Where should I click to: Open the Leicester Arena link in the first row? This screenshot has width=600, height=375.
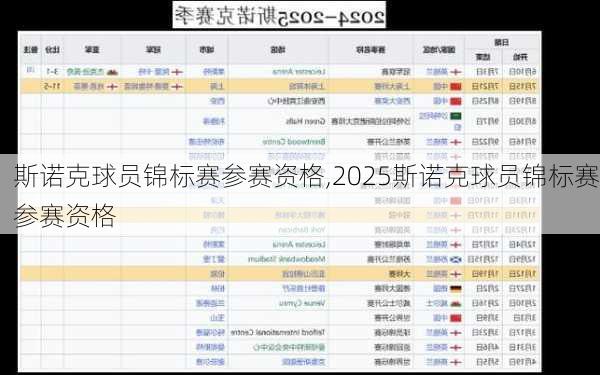tap(299, 72)
